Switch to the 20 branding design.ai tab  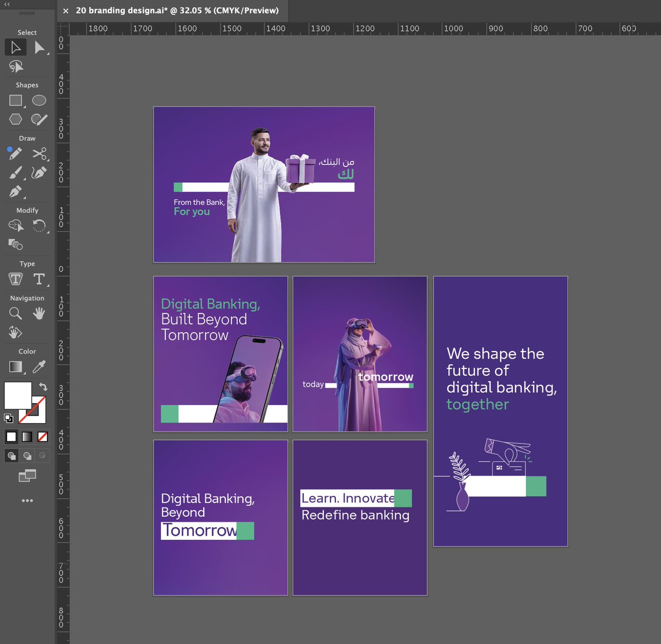pos(177,10)
